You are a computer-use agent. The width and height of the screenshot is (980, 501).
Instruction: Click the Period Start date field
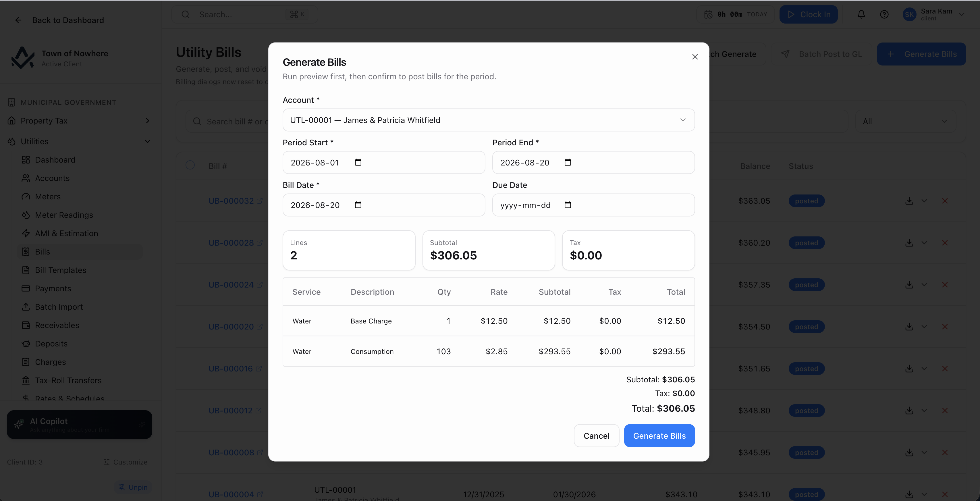pyautogui.click(x=383, y=162)
